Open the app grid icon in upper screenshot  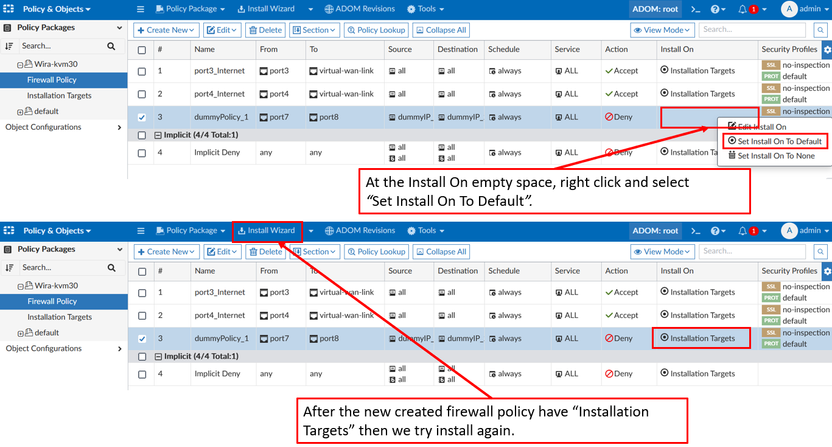click(x=8, y=9)
